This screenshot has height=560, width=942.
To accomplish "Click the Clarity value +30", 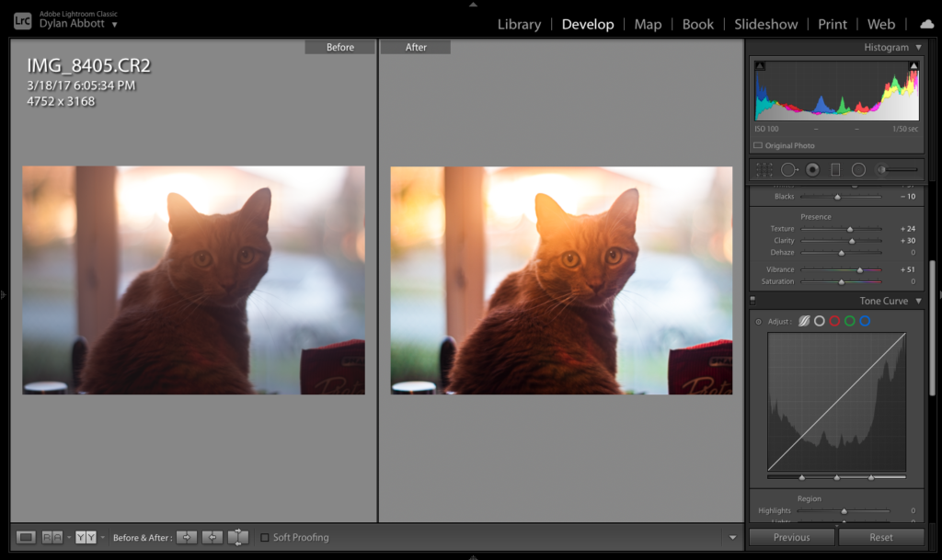I will (907, 241).
